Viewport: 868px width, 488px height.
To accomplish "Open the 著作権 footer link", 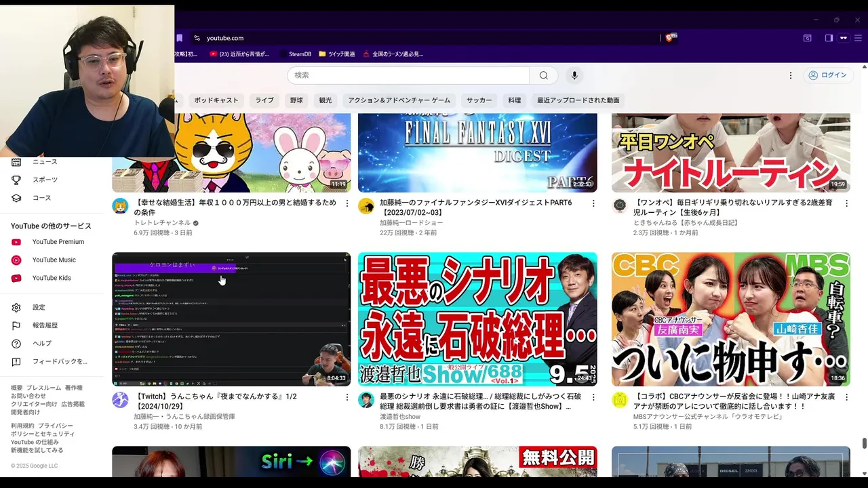I will 74,388.
